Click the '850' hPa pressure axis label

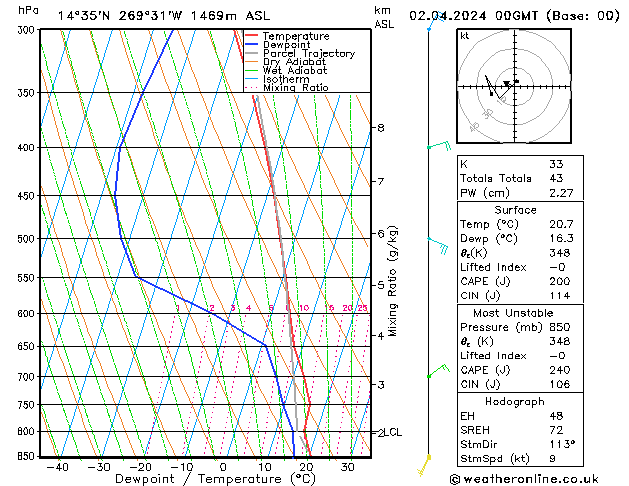tap(28, 456)
